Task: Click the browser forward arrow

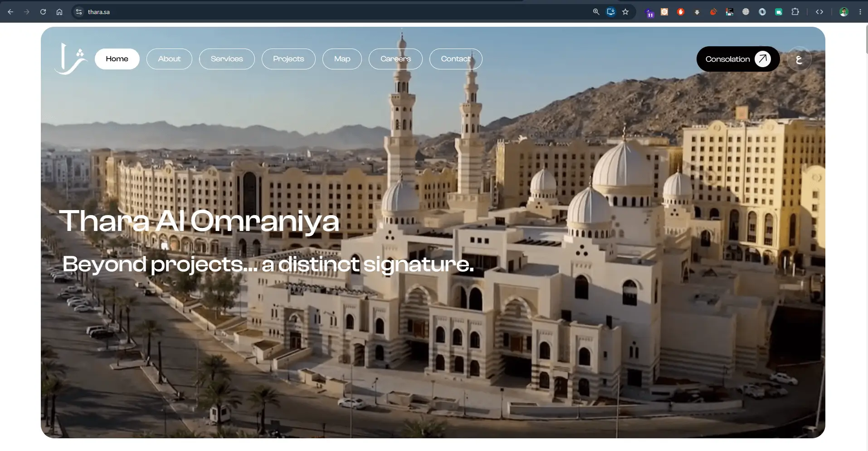Action: [27, 12]
